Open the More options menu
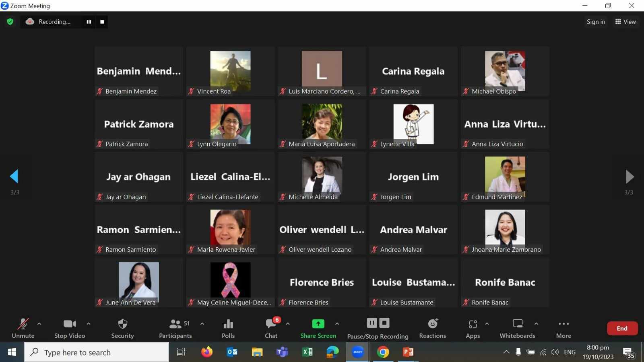 click(563, 324)
